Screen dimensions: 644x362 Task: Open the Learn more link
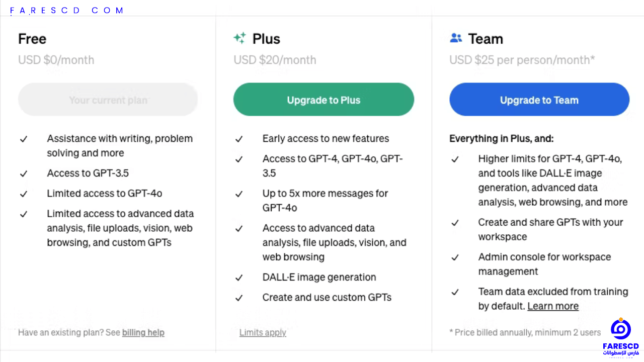pos(553,306)
